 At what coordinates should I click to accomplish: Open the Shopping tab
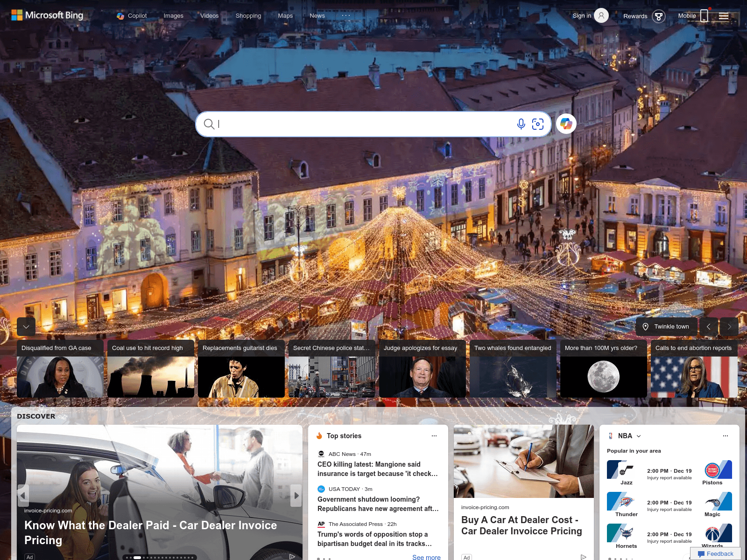(248, 16)
